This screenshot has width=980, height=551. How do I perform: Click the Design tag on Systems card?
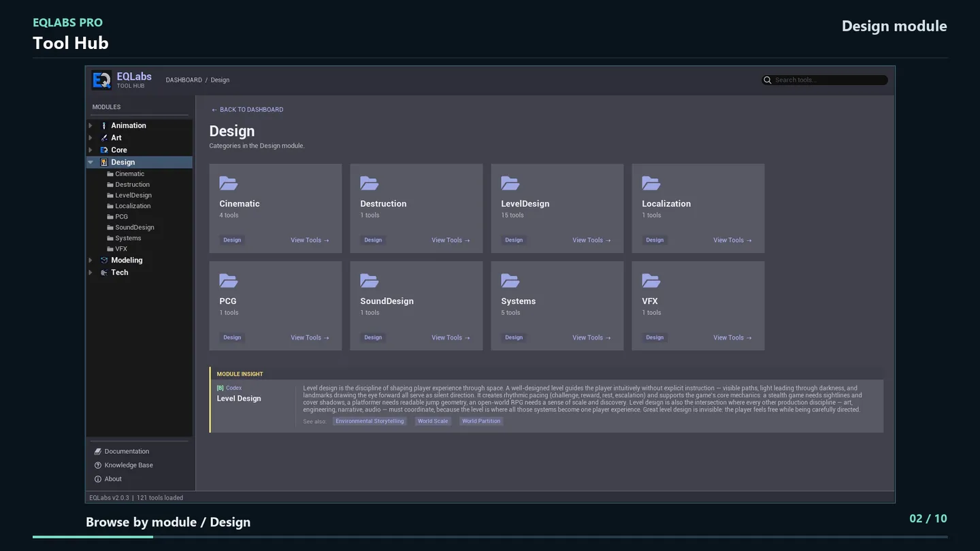point(514,338)
